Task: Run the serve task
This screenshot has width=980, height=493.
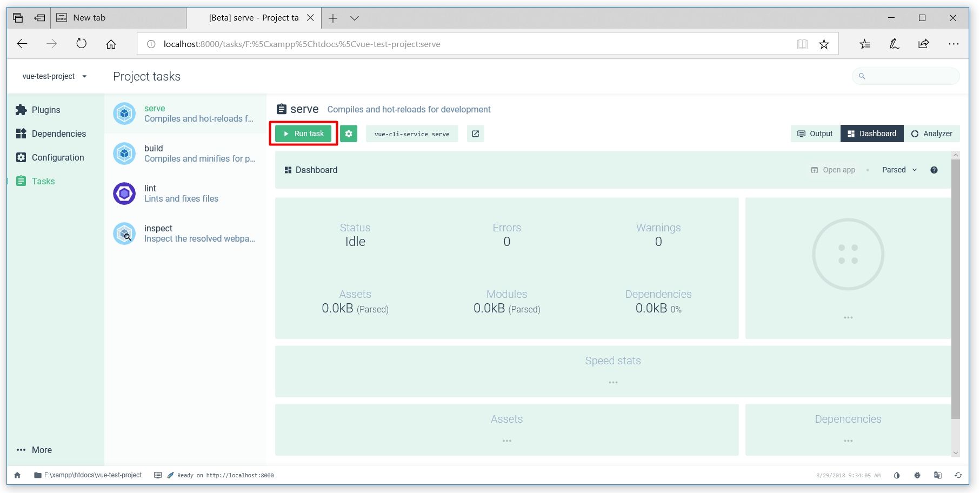Action: click(x=303, y=134)
